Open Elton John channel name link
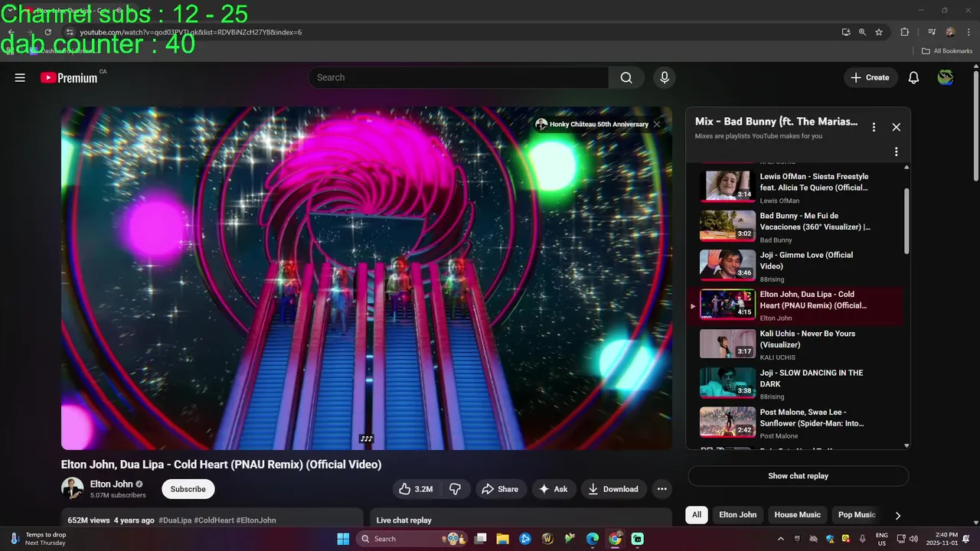This screenshot has height=551, width=980. (x=111, y=484)
